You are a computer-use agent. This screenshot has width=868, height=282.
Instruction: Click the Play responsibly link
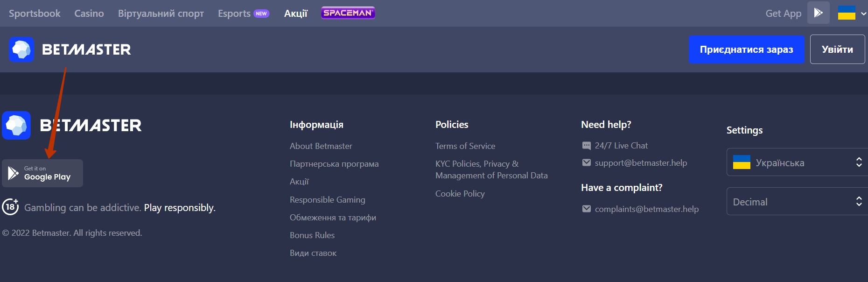tap(180, 208)
